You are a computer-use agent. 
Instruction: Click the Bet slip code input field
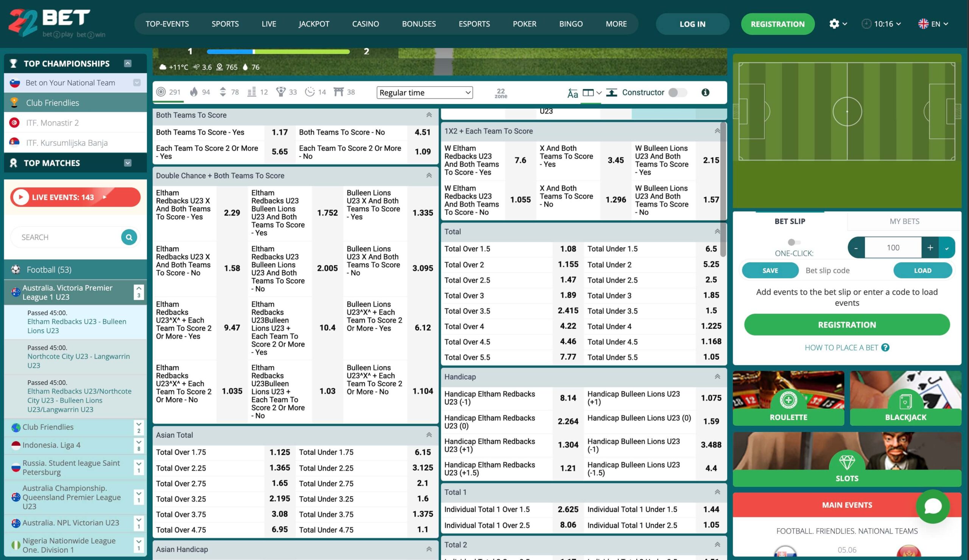[846, 270]
